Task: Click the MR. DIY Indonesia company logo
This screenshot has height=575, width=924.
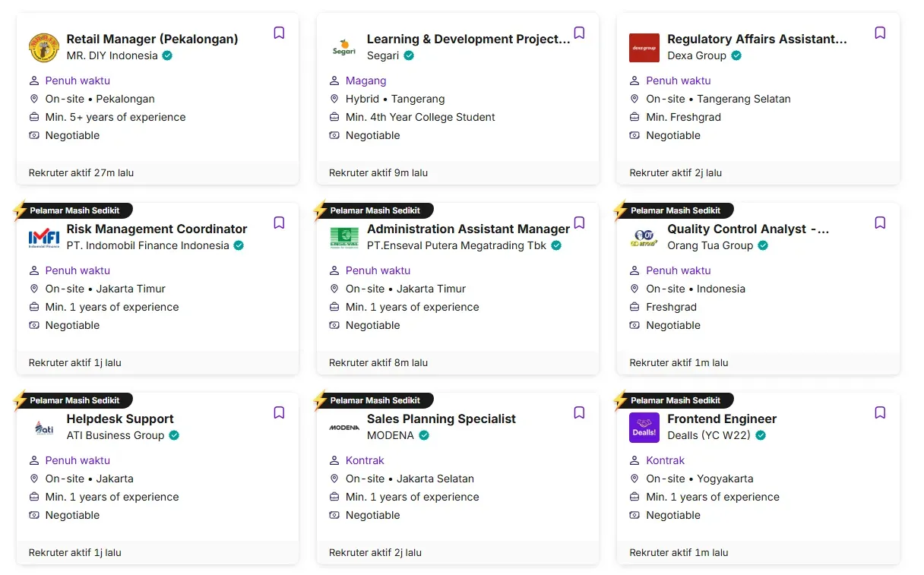Action: 44,48
